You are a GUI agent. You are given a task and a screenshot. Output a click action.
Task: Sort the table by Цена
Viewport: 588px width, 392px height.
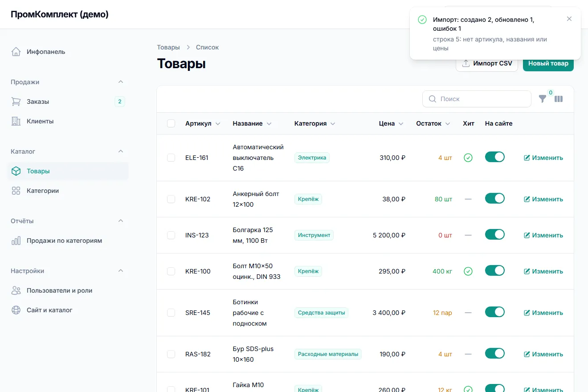pyautogui.click(x=391, y=123)
